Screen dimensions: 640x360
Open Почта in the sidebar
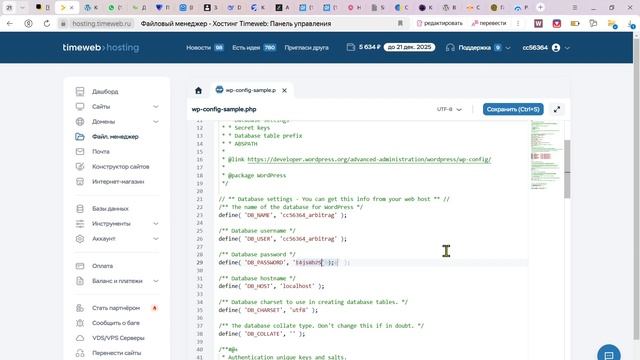[x=101, y=151]
